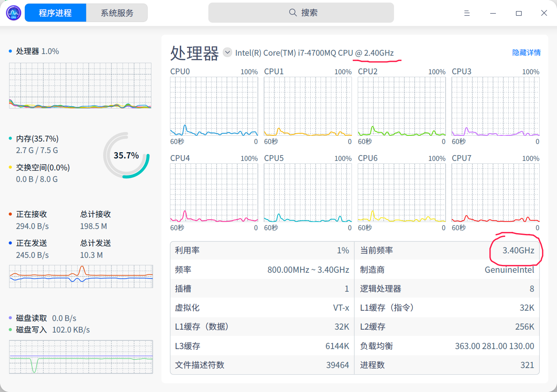Maximize the window

tap(519, 13)
